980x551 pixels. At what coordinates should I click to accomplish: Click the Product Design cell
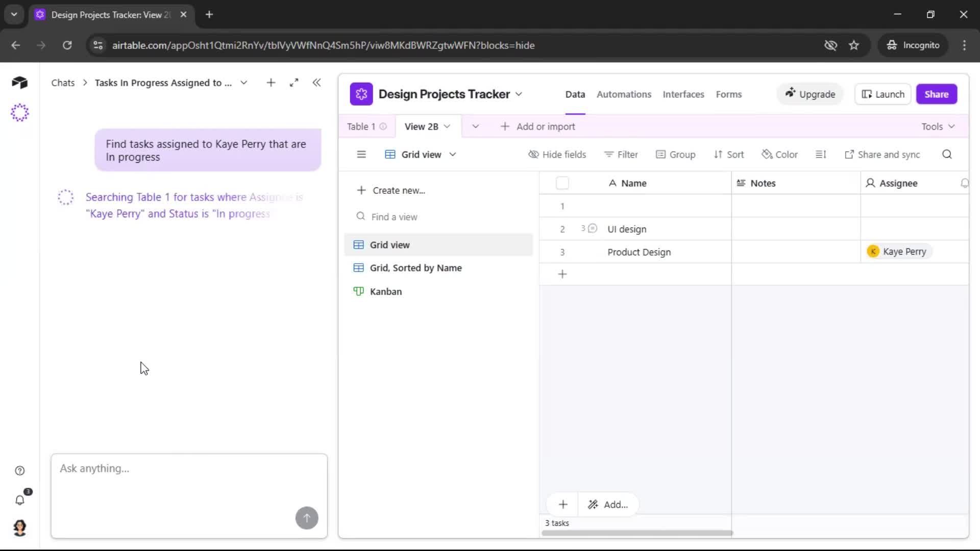[x=639, y=252]
